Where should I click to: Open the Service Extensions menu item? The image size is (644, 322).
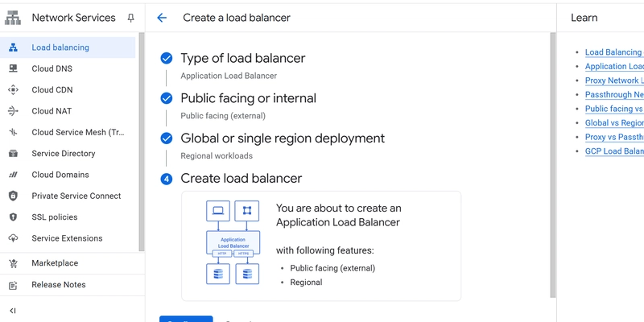click(67, 238)
